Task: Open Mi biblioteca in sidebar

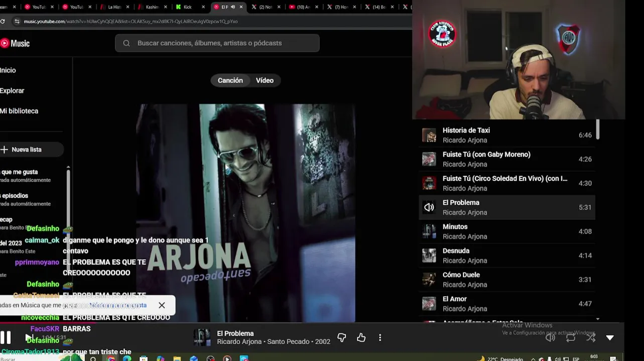Action: [x=19, y=111]
